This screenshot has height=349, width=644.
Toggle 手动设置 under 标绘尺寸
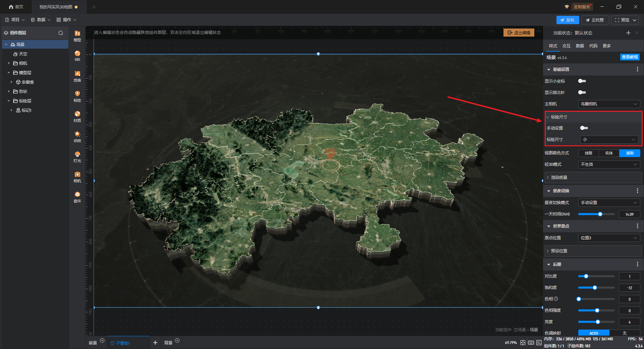584,128
